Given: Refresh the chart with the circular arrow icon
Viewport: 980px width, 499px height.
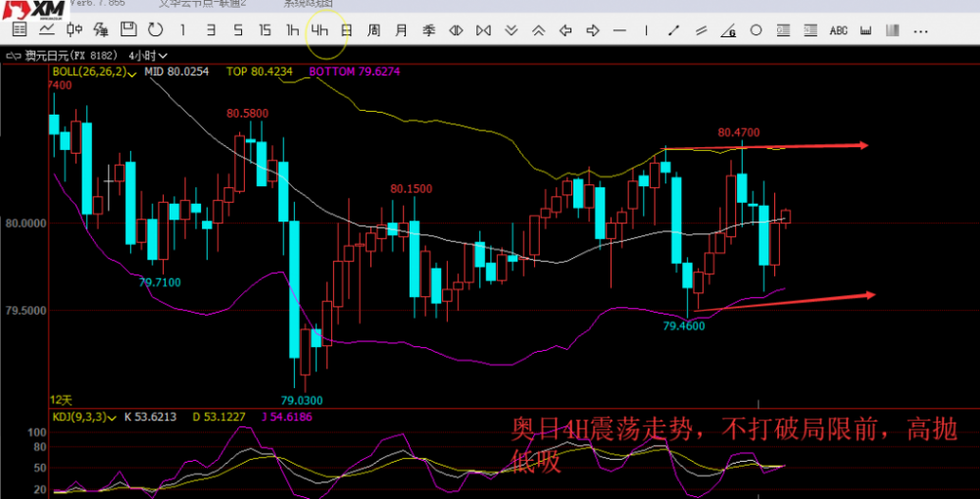Looking at the screenshot, I should 156,29.
